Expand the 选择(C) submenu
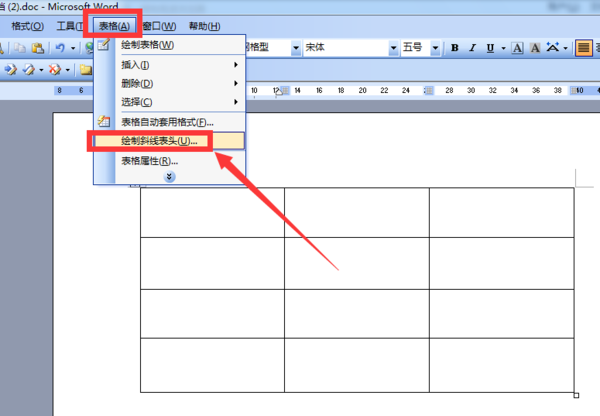The image size is (600, 416). pyautogui.click(x=170, y=102)
